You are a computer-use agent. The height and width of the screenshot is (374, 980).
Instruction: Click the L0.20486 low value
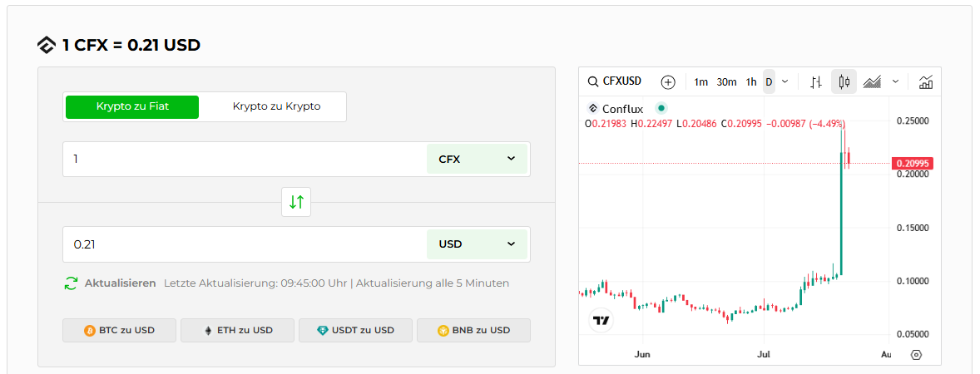(x=697, y=124)
